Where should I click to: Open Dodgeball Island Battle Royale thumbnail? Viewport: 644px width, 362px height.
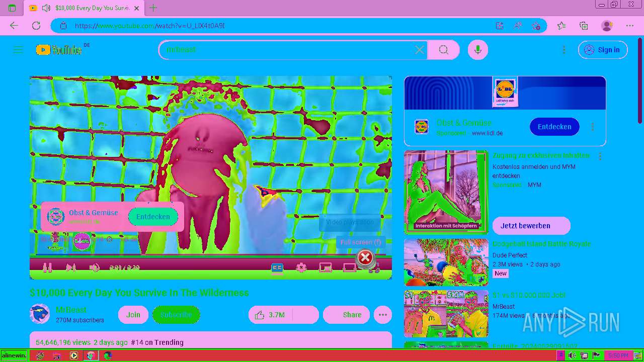click(x=446, y=262)
